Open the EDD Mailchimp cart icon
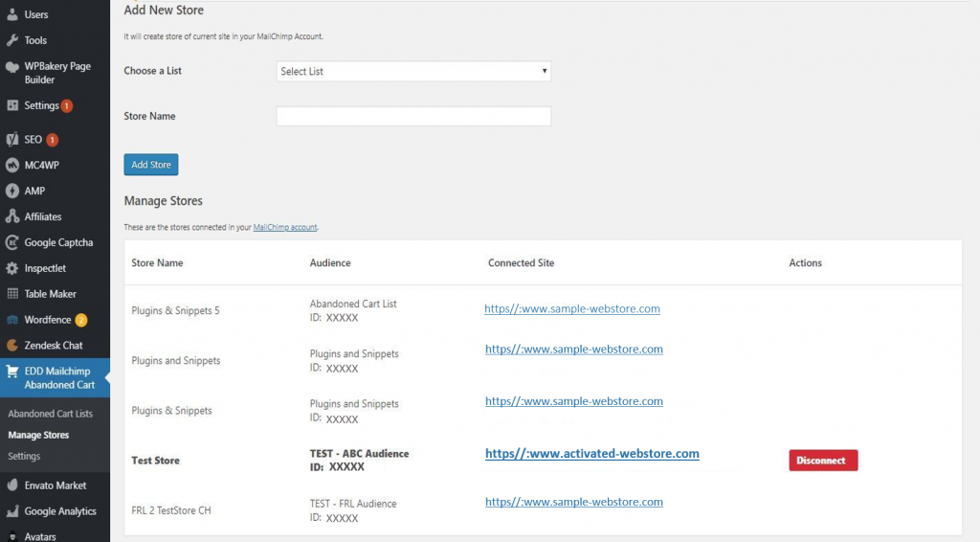Image resolution: width=980 pixels, height=542 pixels. 12,372
